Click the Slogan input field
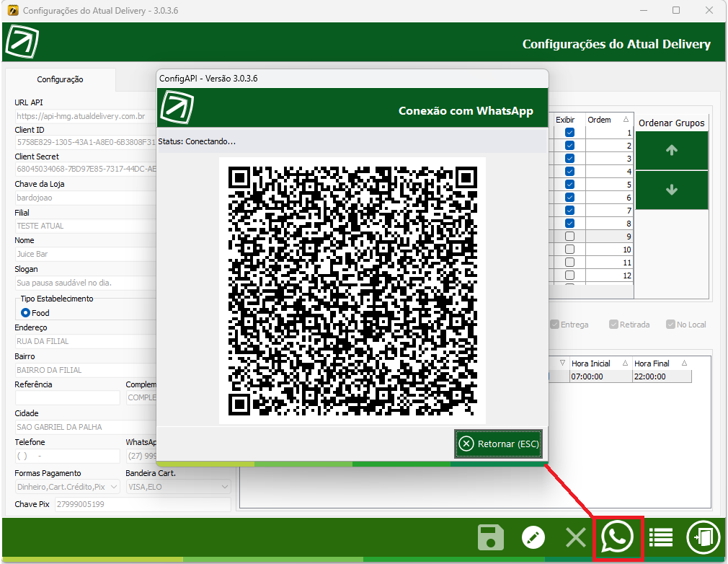This screenshot has width=728, height=564. click(86, 283)
